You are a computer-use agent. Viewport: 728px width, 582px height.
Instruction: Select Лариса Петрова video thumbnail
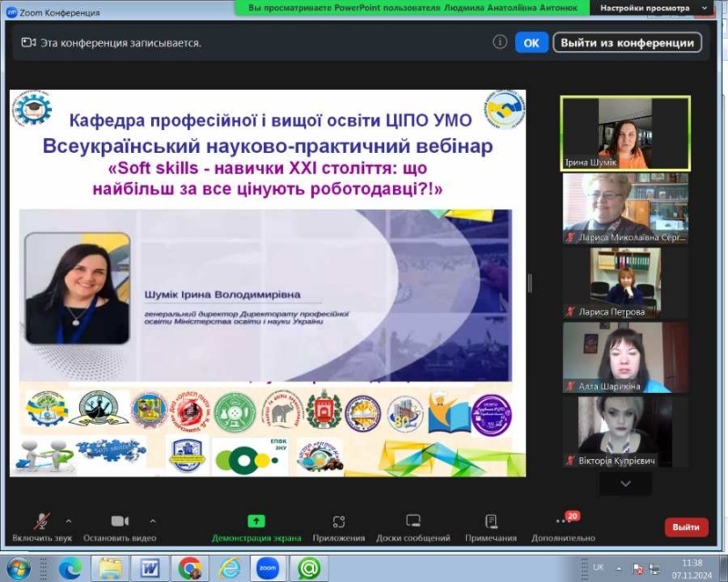[625, 281]
